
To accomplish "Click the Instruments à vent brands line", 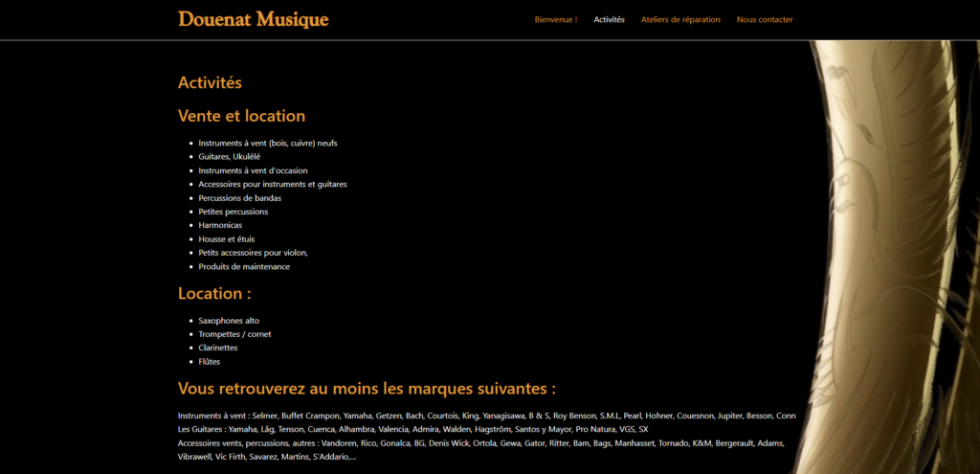I will (x=487, y=416).
